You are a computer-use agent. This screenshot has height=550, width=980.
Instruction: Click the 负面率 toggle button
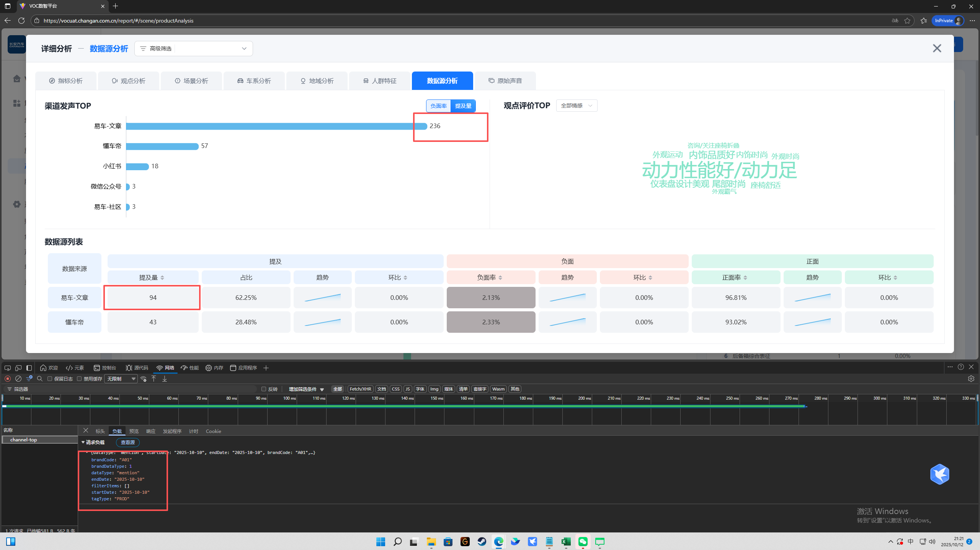(438, 106)
